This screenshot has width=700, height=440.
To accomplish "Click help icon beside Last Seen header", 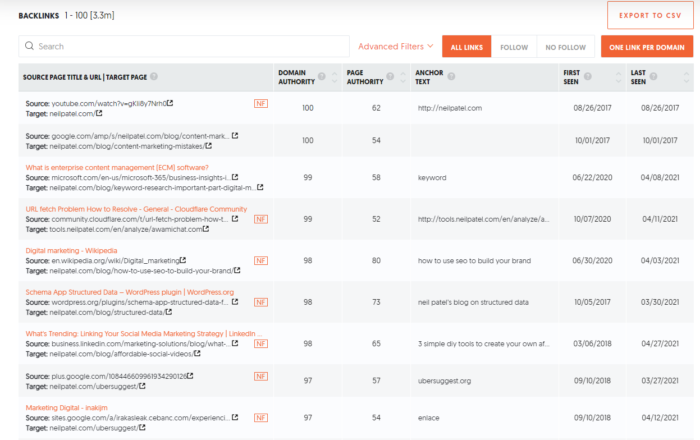I will tap(654, 76).
